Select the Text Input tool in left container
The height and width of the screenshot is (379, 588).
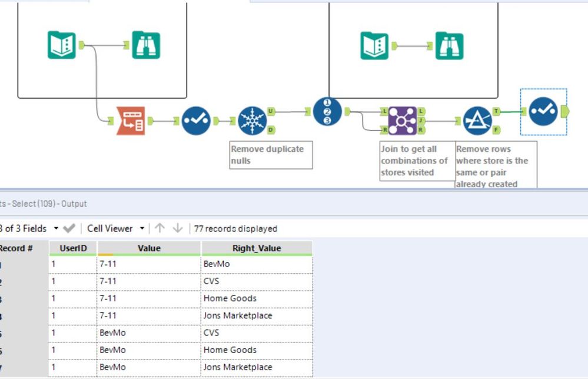click(x=61, y=45)
